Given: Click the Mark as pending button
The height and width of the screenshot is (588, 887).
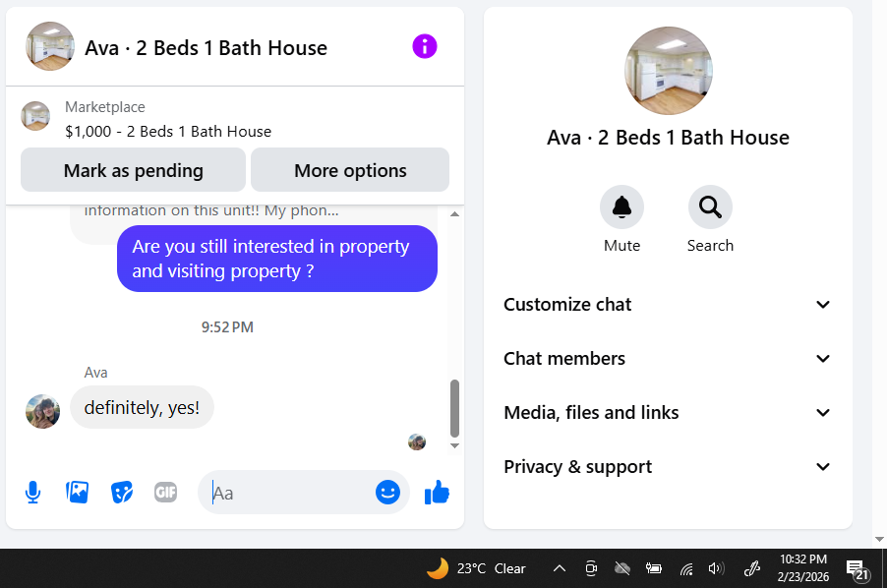Looking at the screenshot, I should pyautogui.click(x=133, y=170).
